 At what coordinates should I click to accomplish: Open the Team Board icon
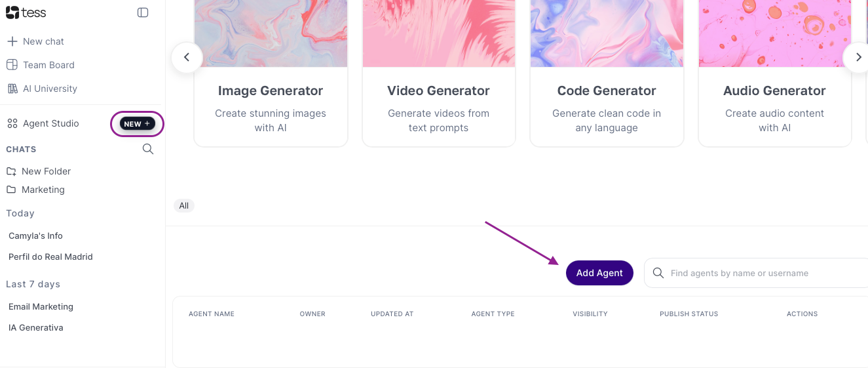(12, 65)
